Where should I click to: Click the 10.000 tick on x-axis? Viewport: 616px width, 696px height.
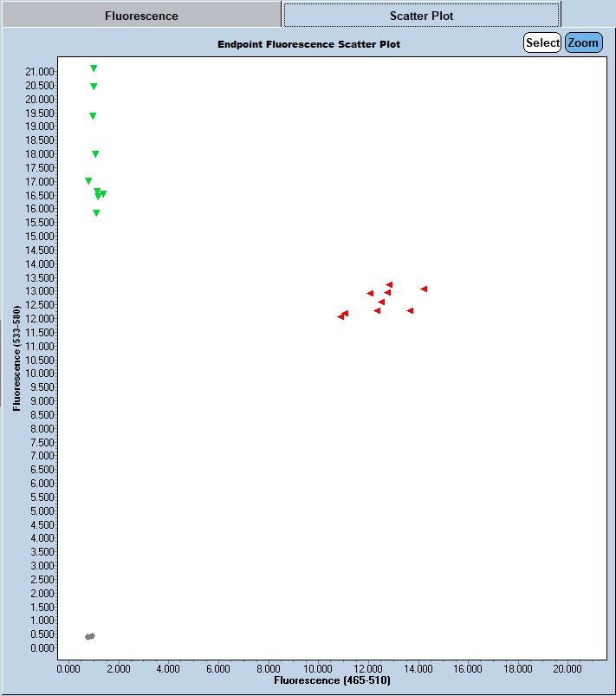pos(318,668)
